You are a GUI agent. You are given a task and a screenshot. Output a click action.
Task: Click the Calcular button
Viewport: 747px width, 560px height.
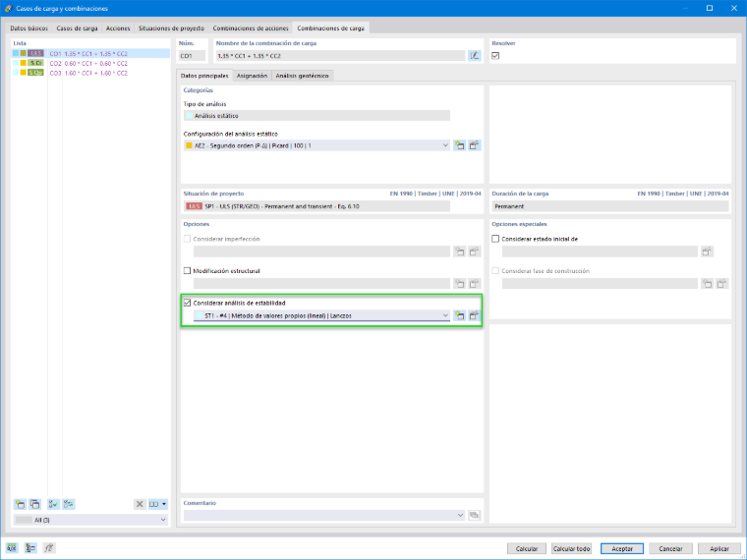coord(527,548)
